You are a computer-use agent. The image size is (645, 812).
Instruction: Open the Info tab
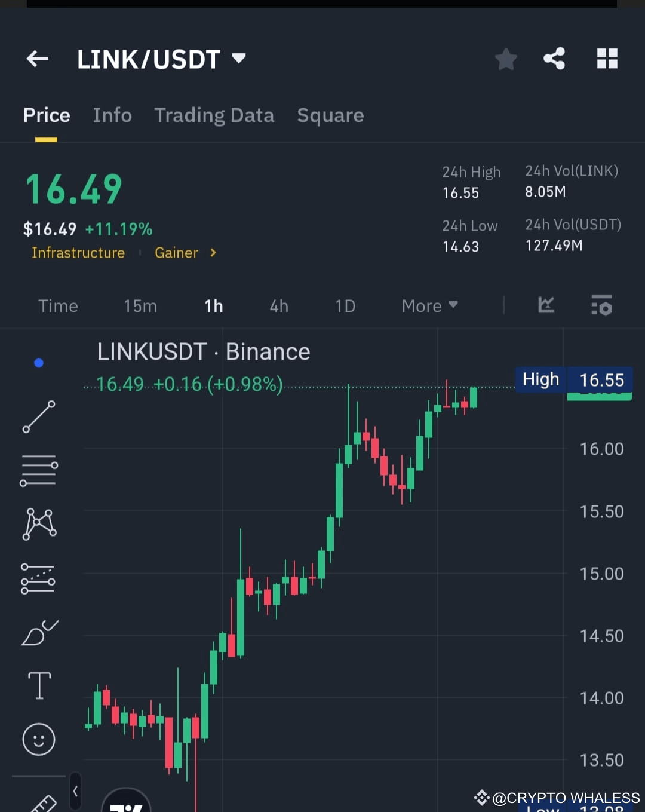112,115
